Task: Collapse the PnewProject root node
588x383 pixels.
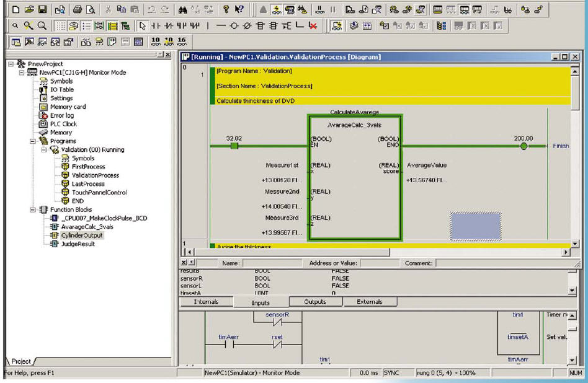Action: pyautogui.click(x=11, y=64)
